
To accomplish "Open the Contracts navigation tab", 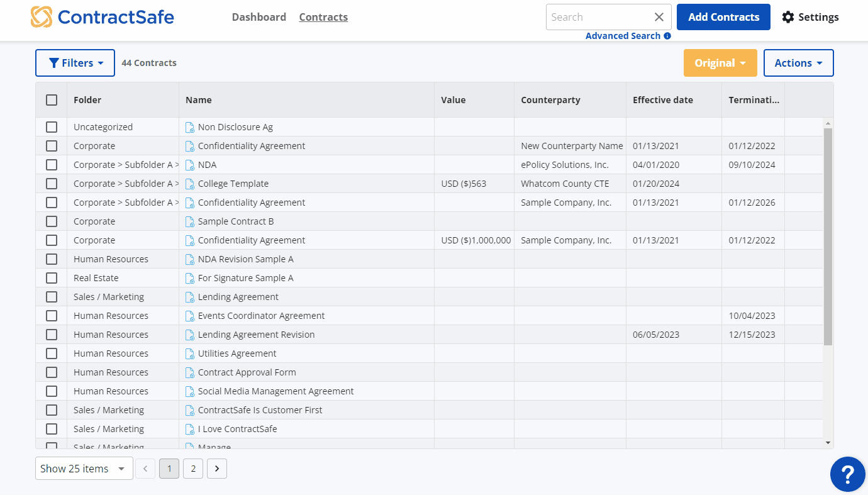I will coord(323,17).
